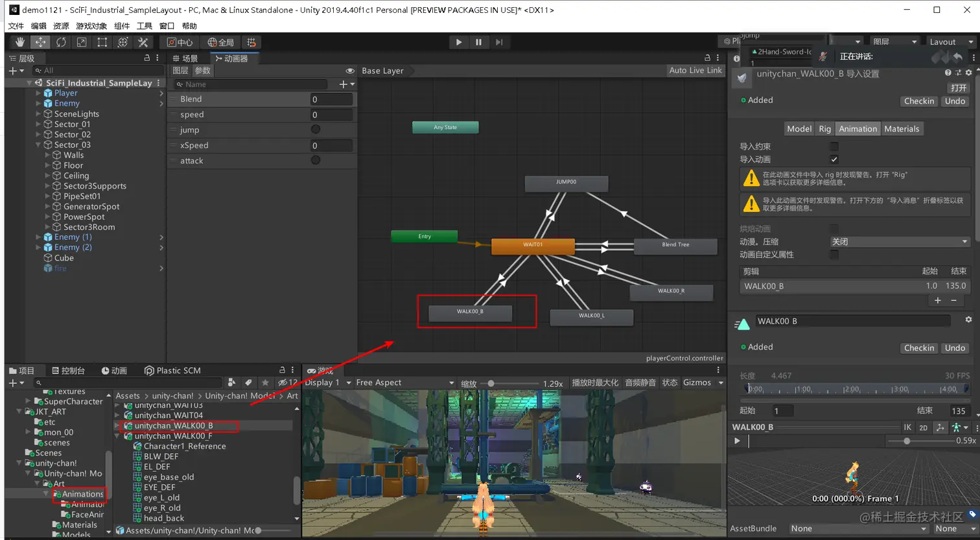The height and width of the screenshot is (540, 980).
Task: Uncheck the 导入动画 checkbox
Action: click(834, 159)
